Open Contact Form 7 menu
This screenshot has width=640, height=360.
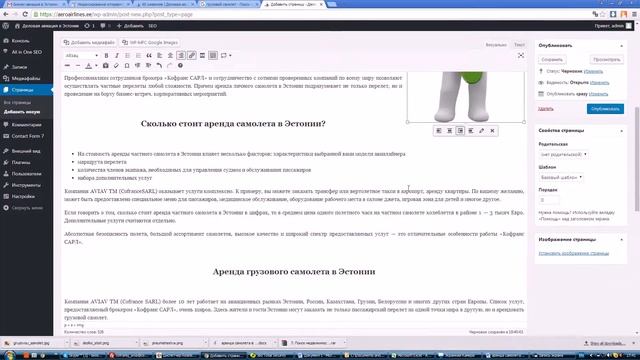point(27,136)
